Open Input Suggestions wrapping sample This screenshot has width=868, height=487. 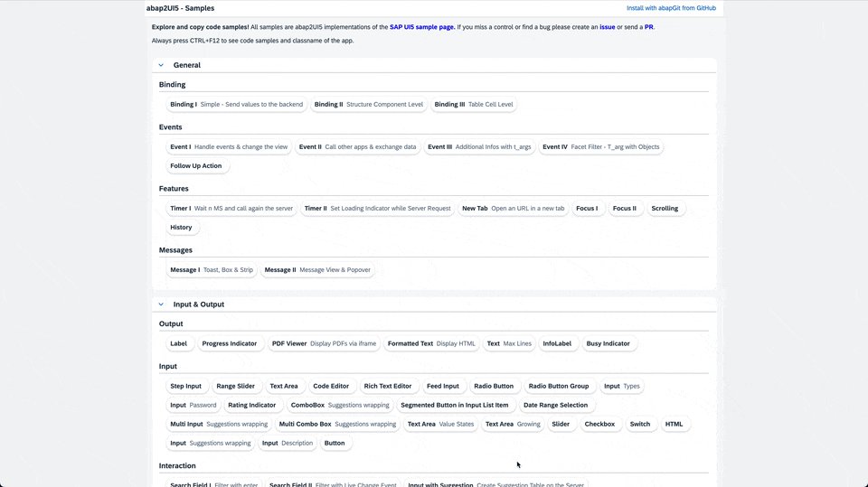point(211,443)
